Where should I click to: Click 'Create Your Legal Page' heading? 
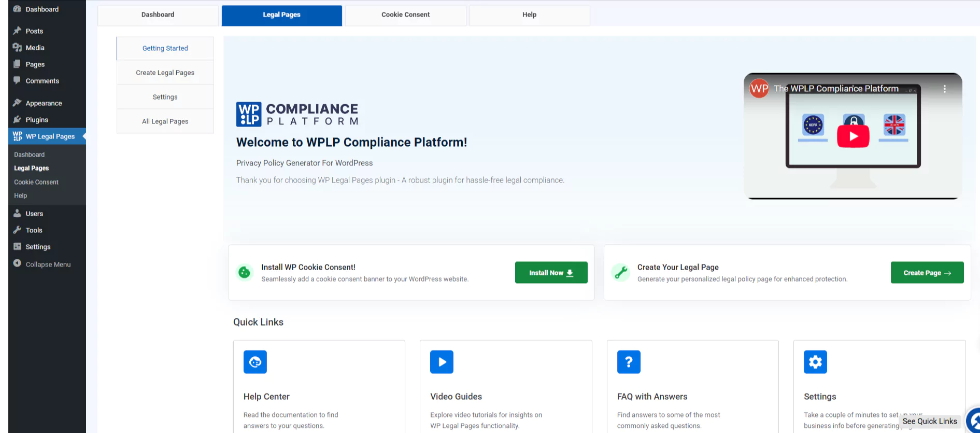coord(678,267)
